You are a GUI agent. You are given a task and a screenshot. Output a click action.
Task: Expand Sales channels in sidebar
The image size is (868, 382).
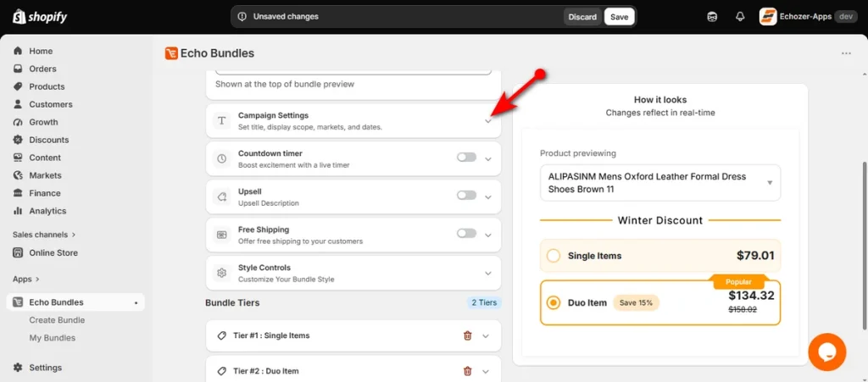coord(44,235)
